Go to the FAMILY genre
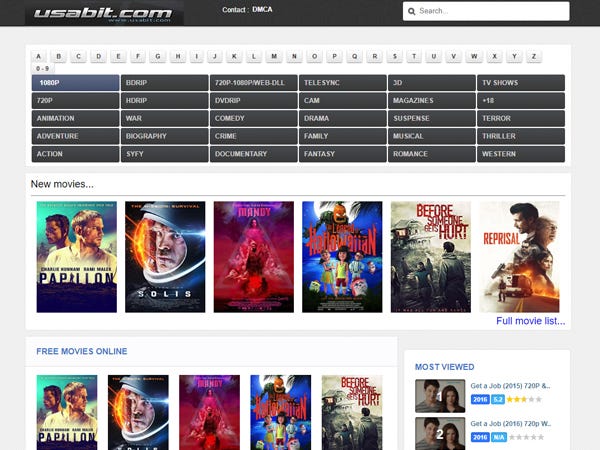This screenshot has width=600, height=450. point(343,136)
